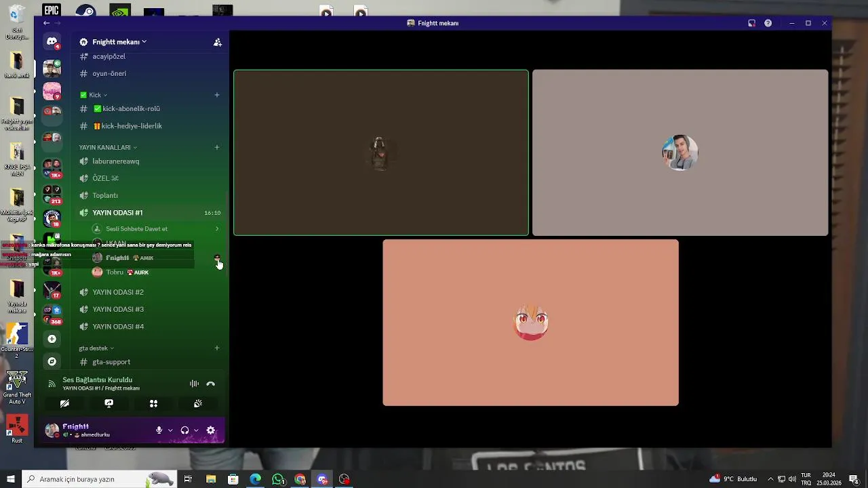Screen dimensions: 868x488
Task: Open Grand Theft Auto V desktop shortcut
Action: [17, 388]
